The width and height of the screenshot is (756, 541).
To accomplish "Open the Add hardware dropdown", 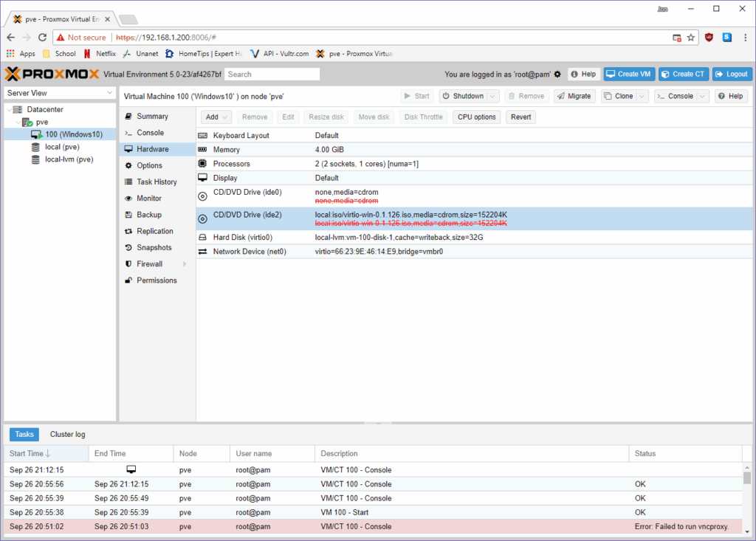I will point(216,117).
